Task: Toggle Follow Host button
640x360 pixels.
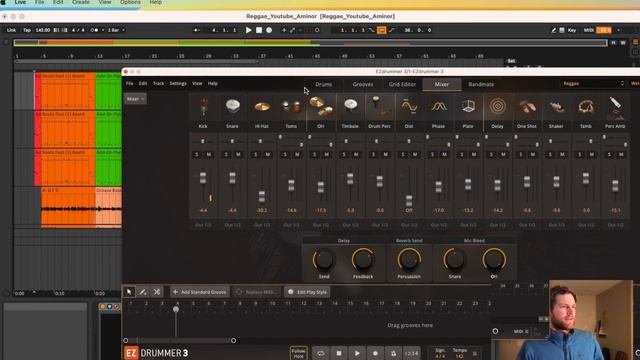Action: [298, 353]
